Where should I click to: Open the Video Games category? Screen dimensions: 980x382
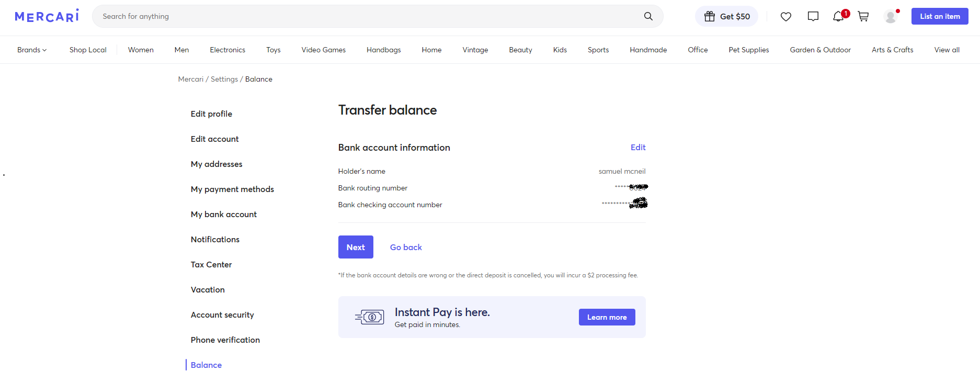point(323,50)
